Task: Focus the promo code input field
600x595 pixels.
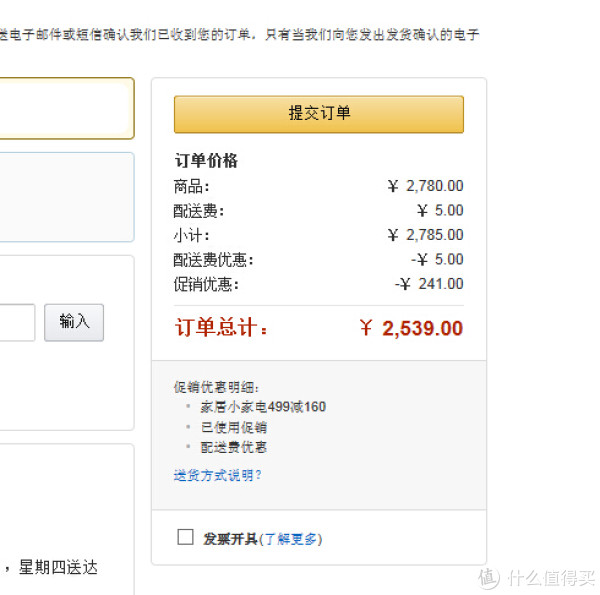Action: (x=17, y=322)
